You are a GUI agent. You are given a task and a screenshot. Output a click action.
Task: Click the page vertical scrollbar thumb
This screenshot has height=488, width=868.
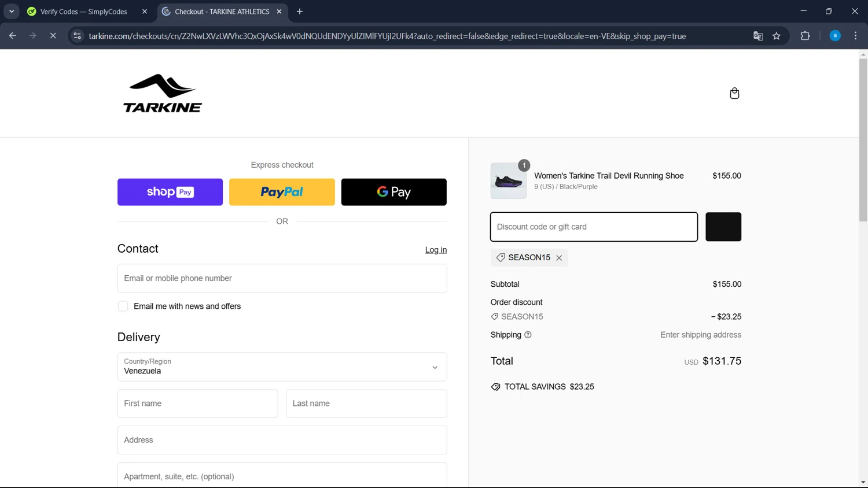coord(863,140)
